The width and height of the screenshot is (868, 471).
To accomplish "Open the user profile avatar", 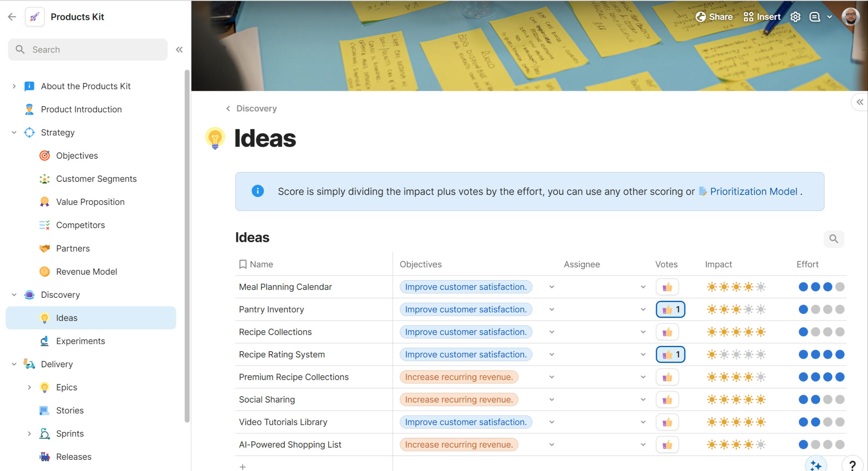I will click(x=851, y=17).
